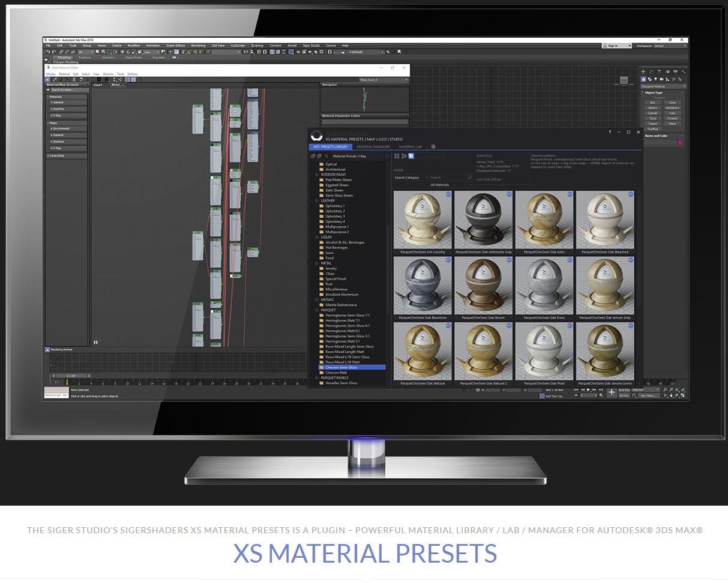
Task: Click the Redo arrow in 3ds Max toolbar
Action: 54,52
